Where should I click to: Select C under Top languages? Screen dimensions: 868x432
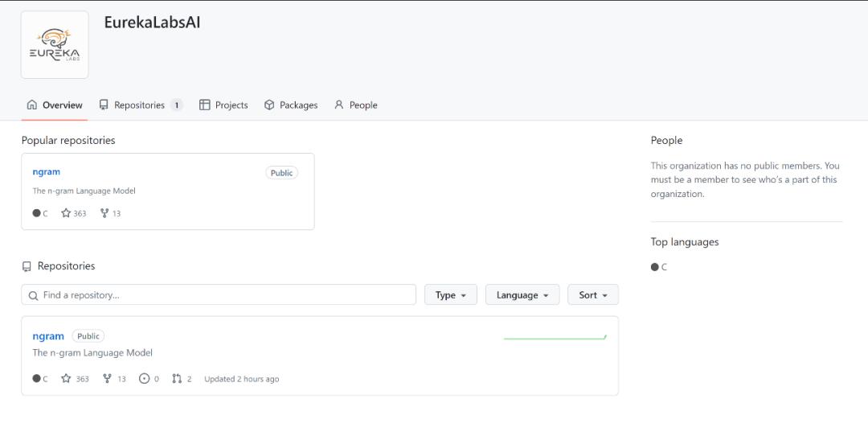(659, 267)
